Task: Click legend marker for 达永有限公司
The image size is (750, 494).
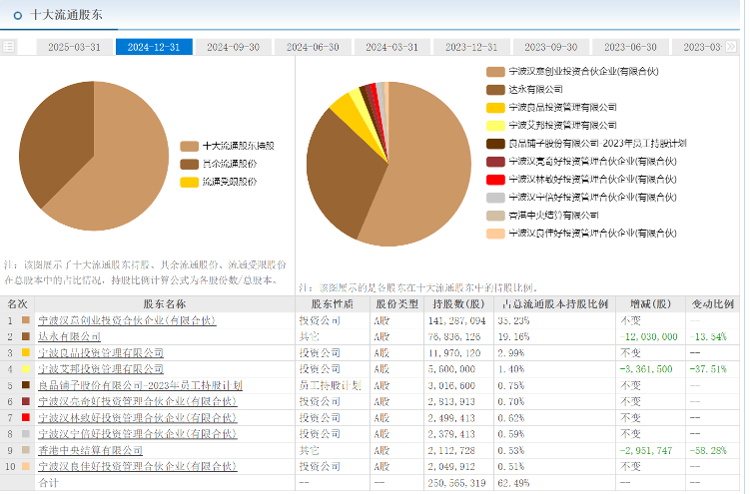Action: coord(495,90)
